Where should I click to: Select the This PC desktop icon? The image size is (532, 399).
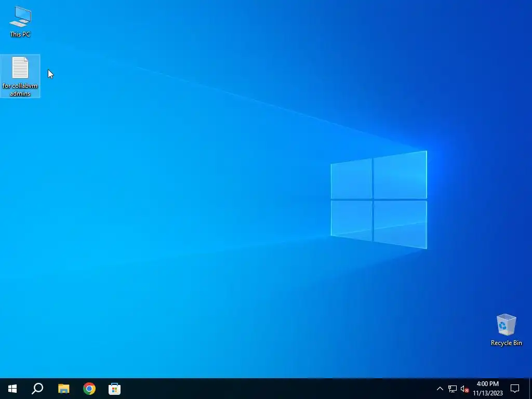pos(20,22)
